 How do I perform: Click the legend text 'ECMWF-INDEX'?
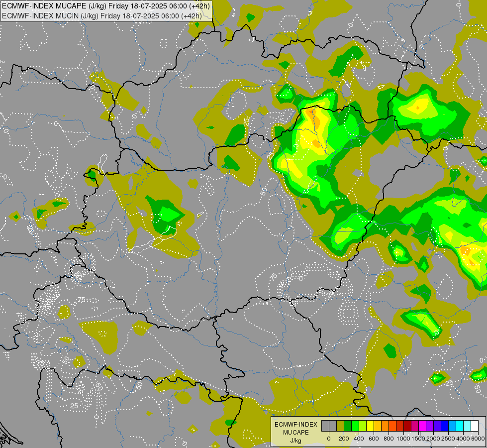[296, 425]
